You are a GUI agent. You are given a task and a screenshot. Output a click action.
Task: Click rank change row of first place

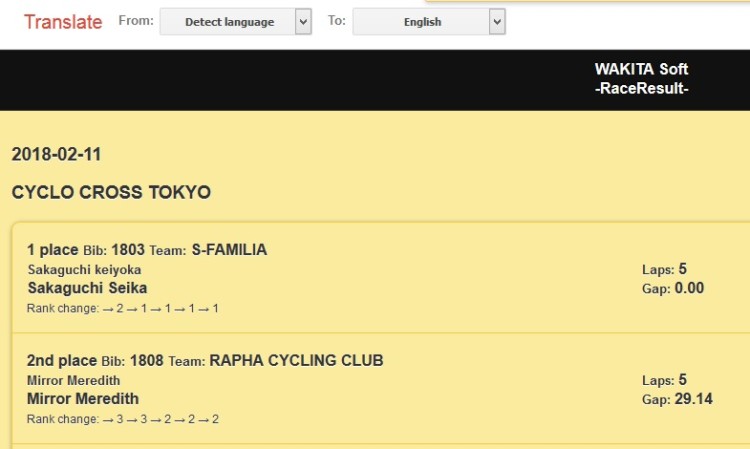pos(123,308)
